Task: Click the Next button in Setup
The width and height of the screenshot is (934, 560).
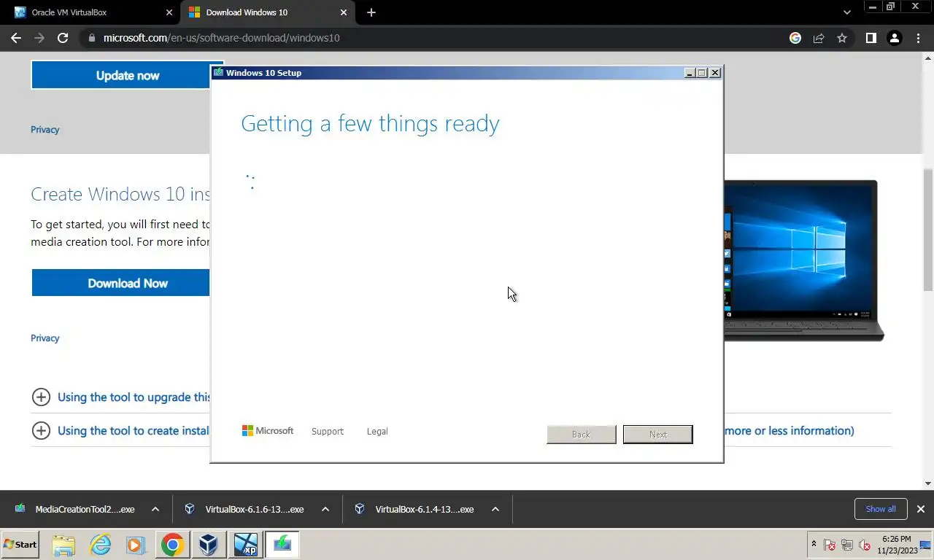Action: (658, 435)
